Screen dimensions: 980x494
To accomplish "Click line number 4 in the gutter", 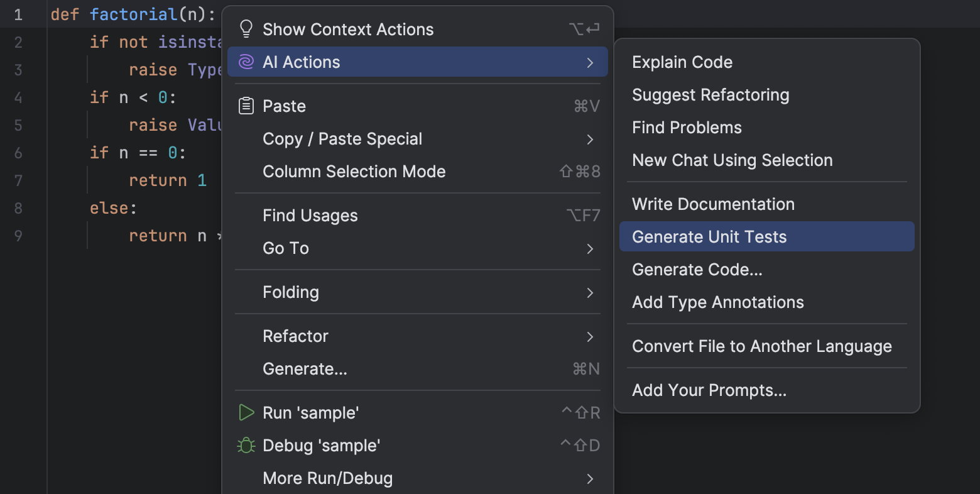I will click(18, 97).
